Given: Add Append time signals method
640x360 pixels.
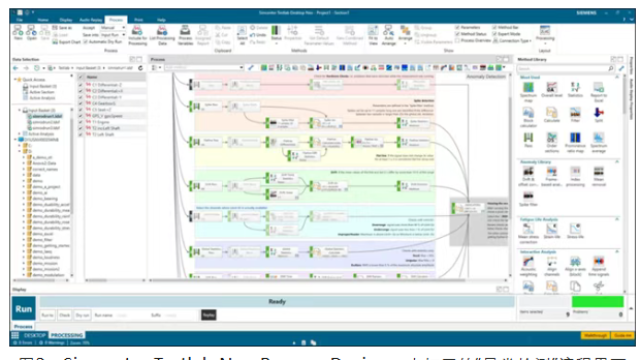Looking at the screenshot, I should pyautogui.click(x=598, y=267).
